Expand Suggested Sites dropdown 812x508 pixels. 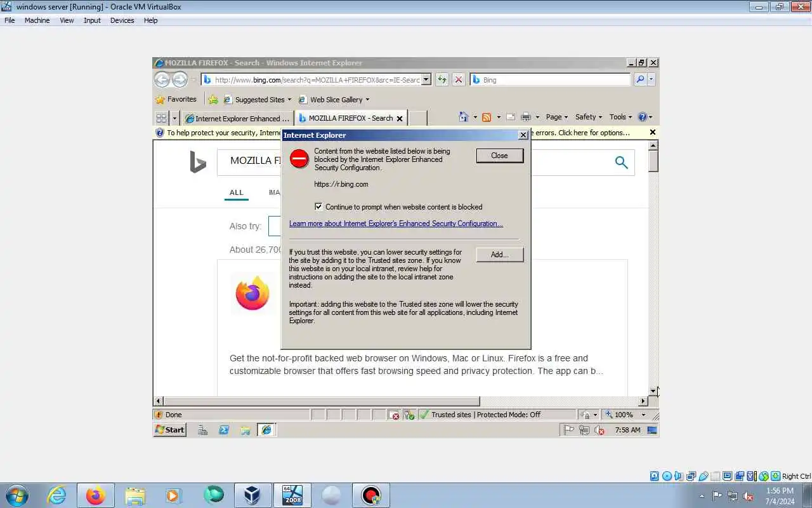[x=289, y=100]
